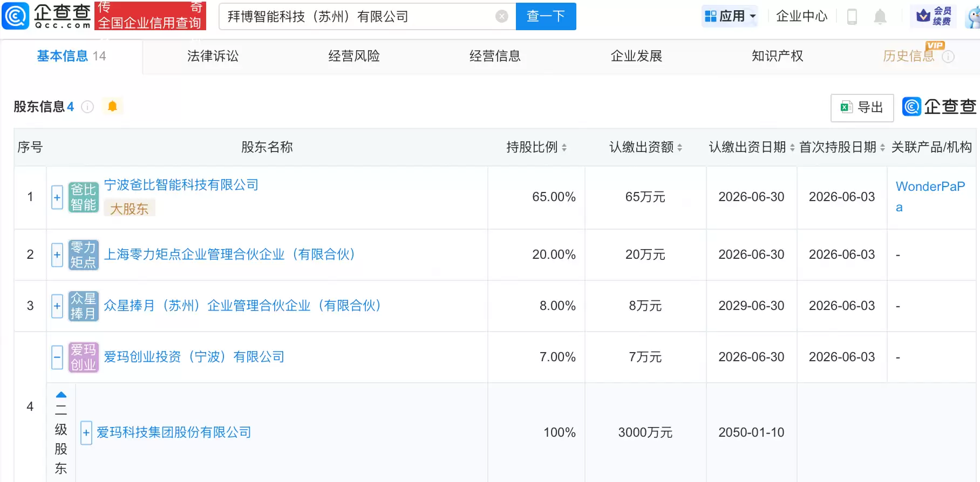Image resolution: width=980 pixels, height=482 pixels.
Task: Switch to 企业发展 tab
Action: [636, 56]
